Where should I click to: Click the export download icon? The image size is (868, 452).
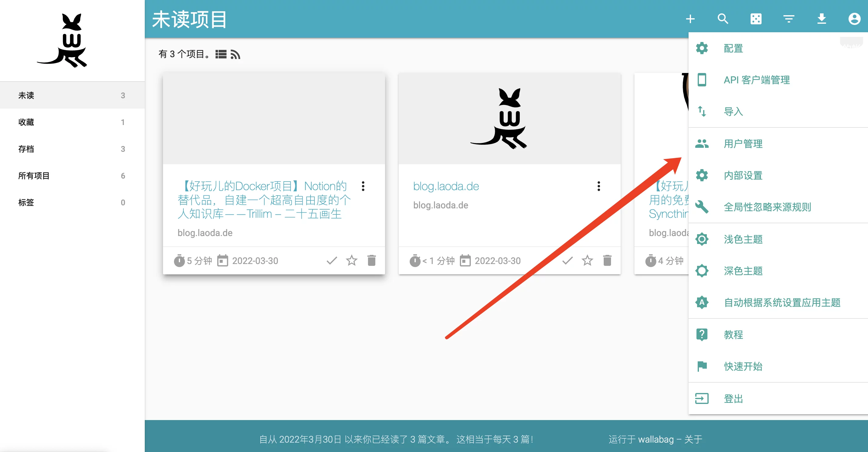point(821,19)
